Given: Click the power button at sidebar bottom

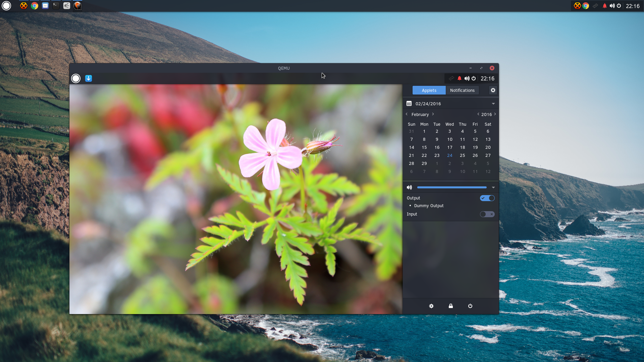Looking at the screenshot, I should coord(470,306).
